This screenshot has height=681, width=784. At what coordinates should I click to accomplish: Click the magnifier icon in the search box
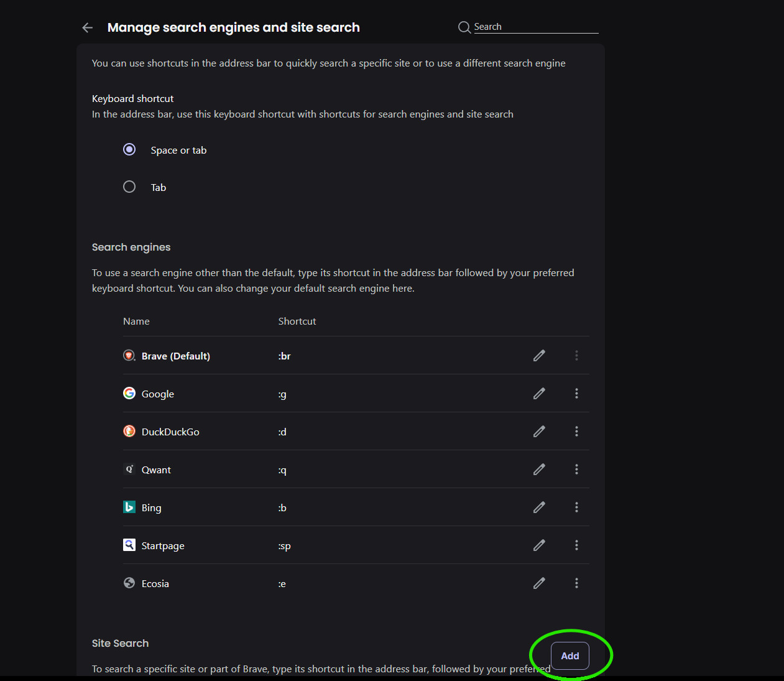tap(464, 27)
